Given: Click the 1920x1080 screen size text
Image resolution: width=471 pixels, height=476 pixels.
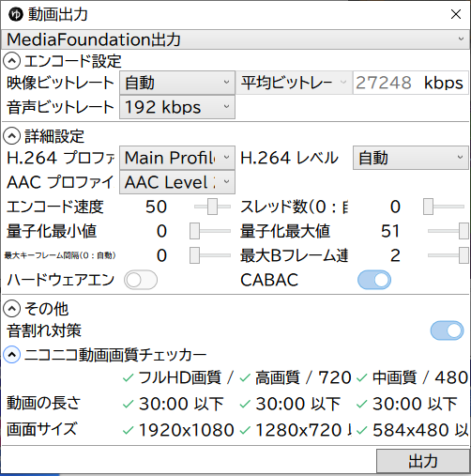Looking at the screenshot, I should (187, 430).
